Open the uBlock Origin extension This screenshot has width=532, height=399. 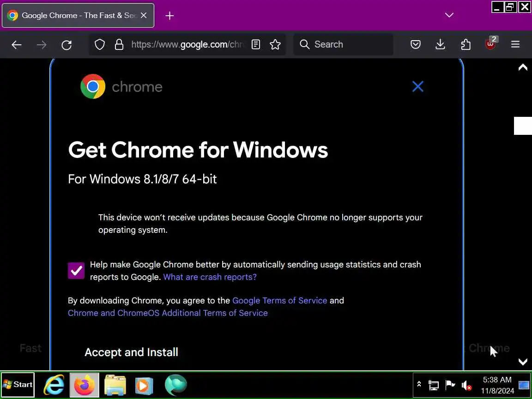490,44
